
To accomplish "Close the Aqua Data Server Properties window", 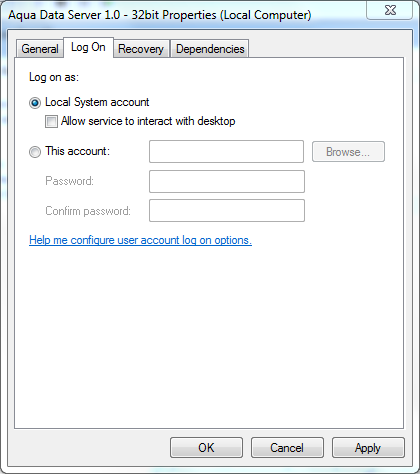I will tap(390, 10).
